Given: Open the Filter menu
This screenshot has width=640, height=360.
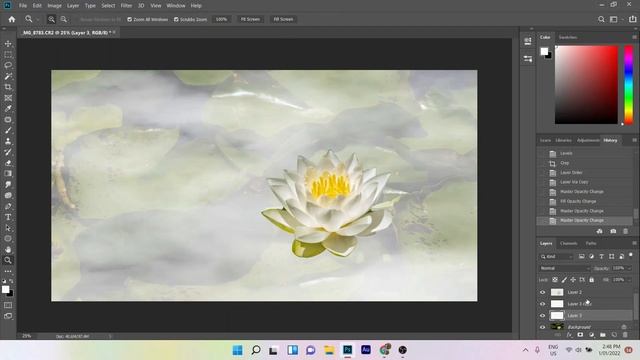Looking at the screenshot, I should 126,6.
